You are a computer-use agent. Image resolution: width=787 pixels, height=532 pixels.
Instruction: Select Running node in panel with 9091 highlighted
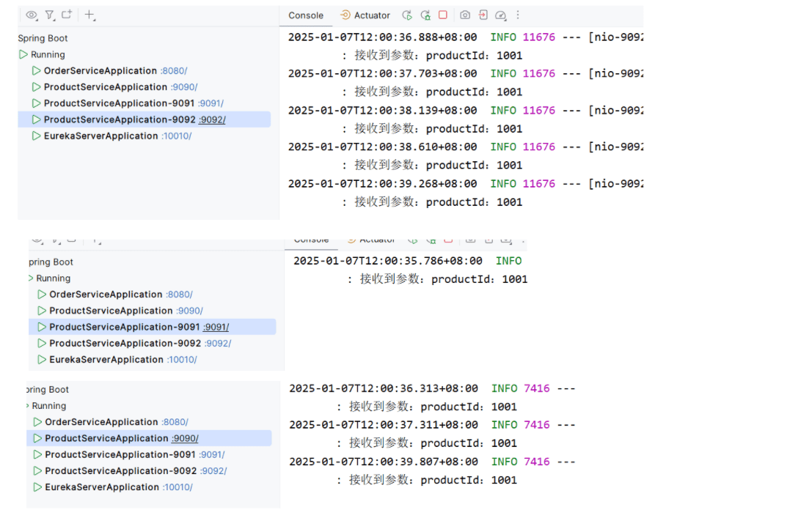tap(54, 278)
